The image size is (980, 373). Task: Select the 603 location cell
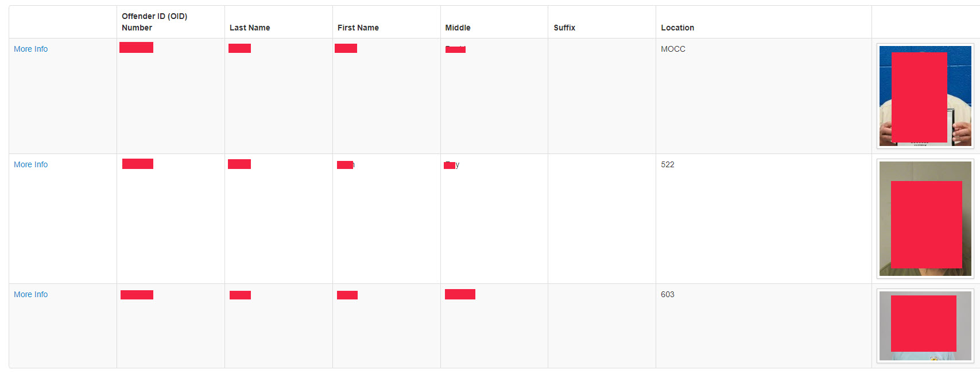tap(668, 295)
